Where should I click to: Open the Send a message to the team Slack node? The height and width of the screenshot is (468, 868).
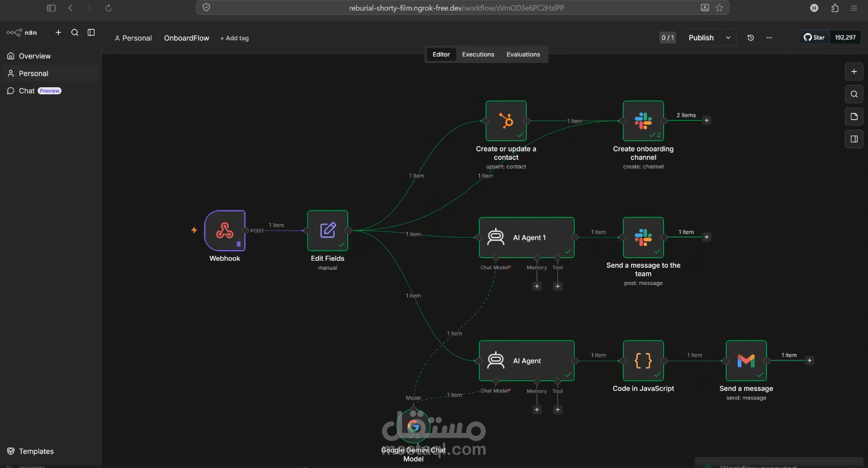643,238
